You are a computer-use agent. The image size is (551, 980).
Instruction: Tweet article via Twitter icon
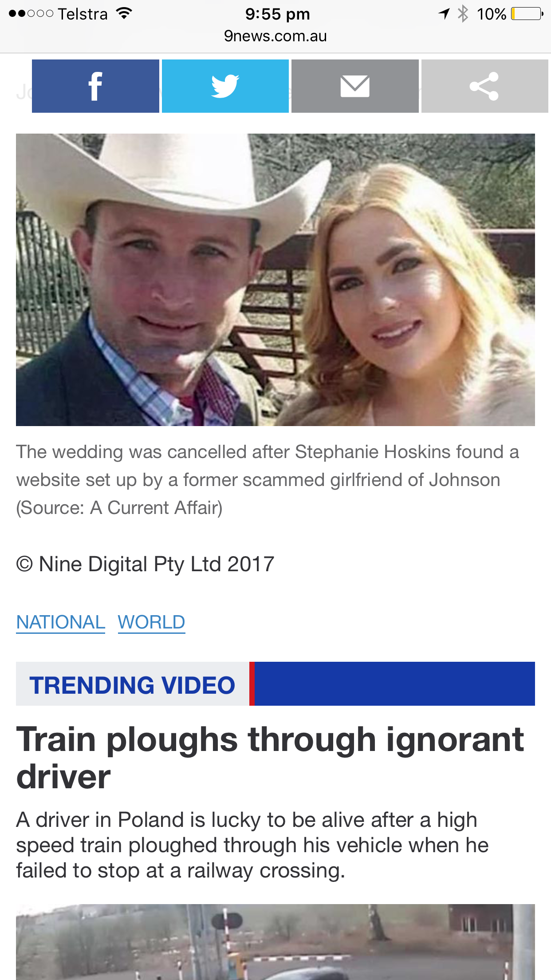(x=225, y=86)
